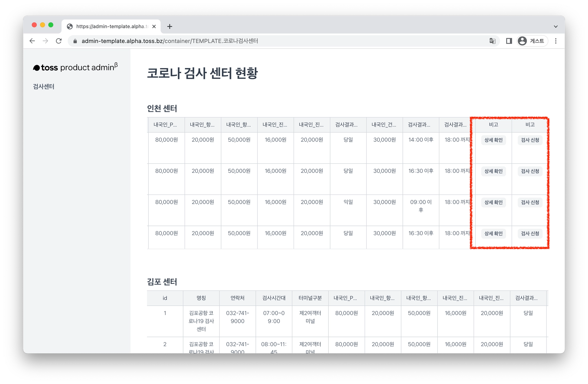Image resolution: width=588 pixels, height=384 pixels.
Task: Open the Chrome three-dot menu
Action: [556, 41]
